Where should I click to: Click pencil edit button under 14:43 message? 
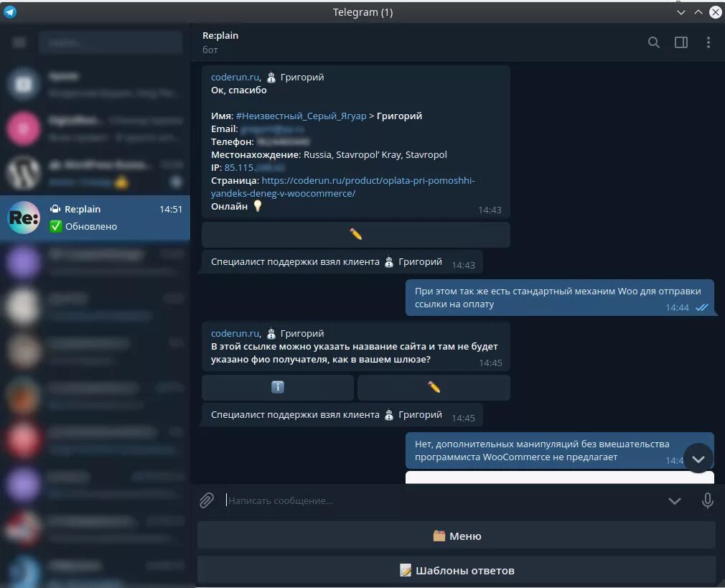[355, 235]
